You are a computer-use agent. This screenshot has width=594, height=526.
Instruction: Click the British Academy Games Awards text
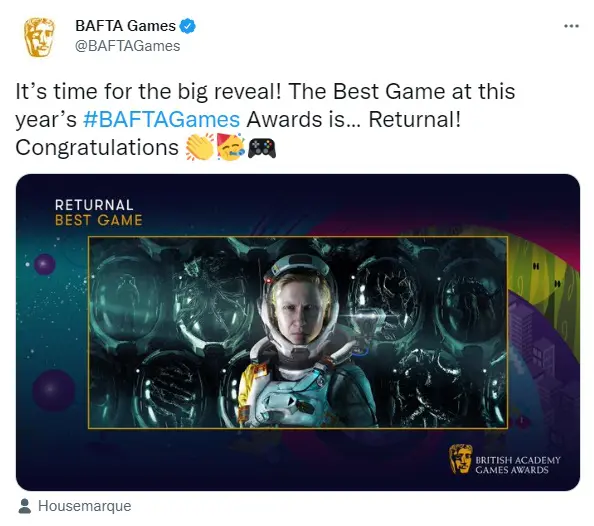point(517,465)
